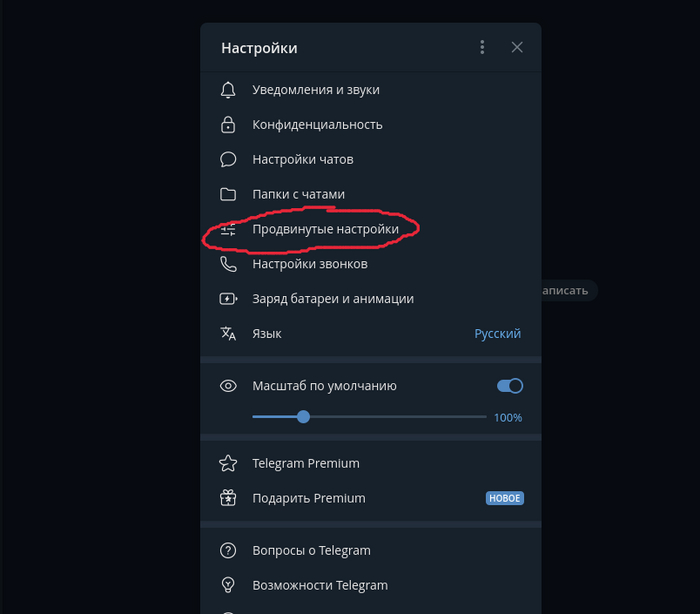Open Возможности Telegram link
The width and height of the screenshot is (700, 614).
click(x=320, y=585)
